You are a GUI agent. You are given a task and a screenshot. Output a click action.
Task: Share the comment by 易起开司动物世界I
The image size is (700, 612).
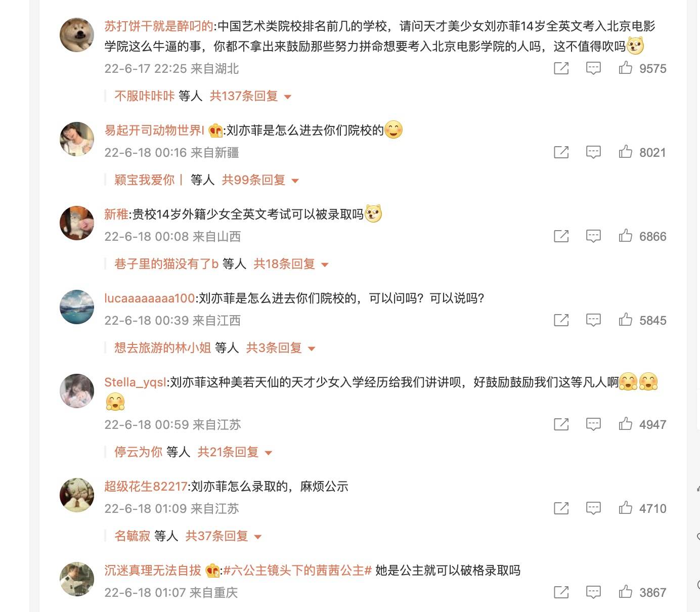pyautogui.click(x=561, y=152)
